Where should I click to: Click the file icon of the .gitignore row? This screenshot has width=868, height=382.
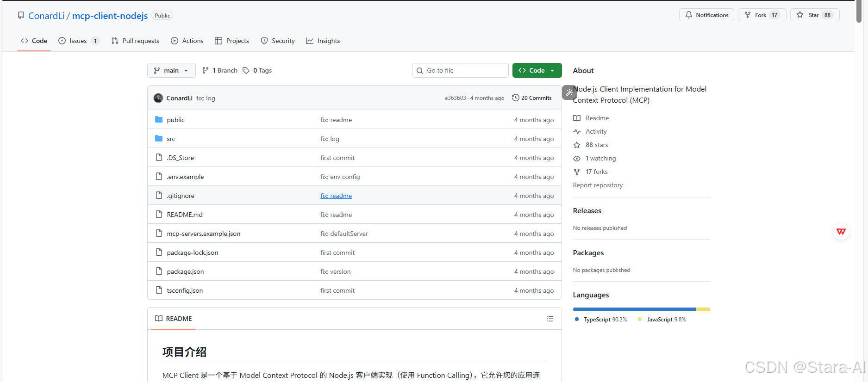(x=159, y=195)
